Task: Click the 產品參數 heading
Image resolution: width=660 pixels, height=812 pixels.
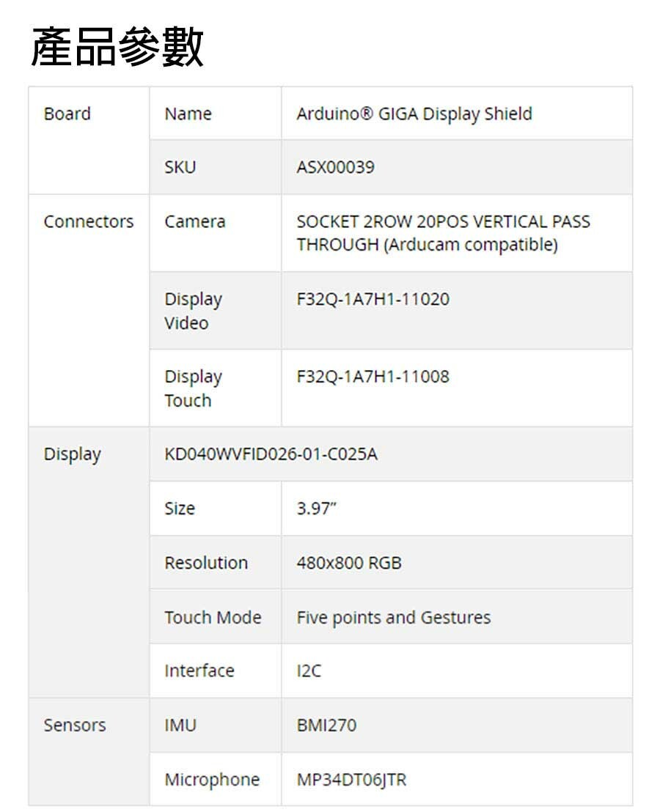Action: (x=117, y=48)
